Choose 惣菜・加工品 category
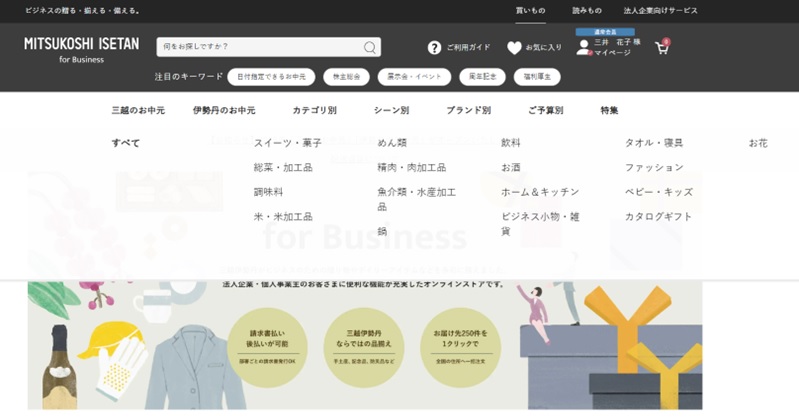The image size is (799, 418). click(283, 168)
